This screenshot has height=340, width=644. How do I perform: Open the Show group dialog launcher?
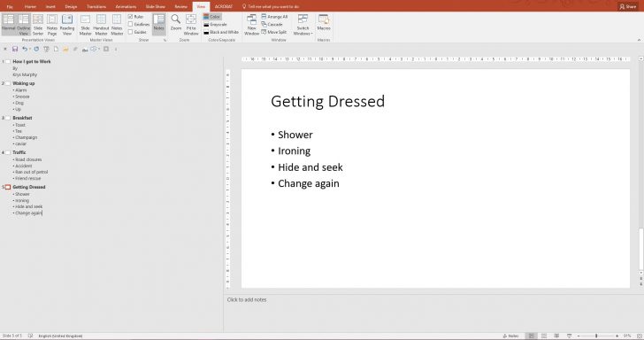click(165, 41)
